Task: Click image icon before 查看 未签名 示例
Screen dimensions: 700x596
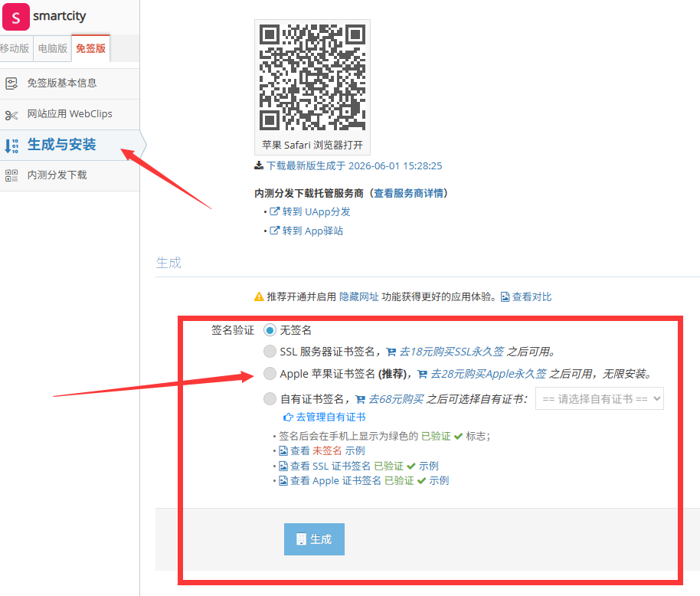Action: click(x=283, y=451)
